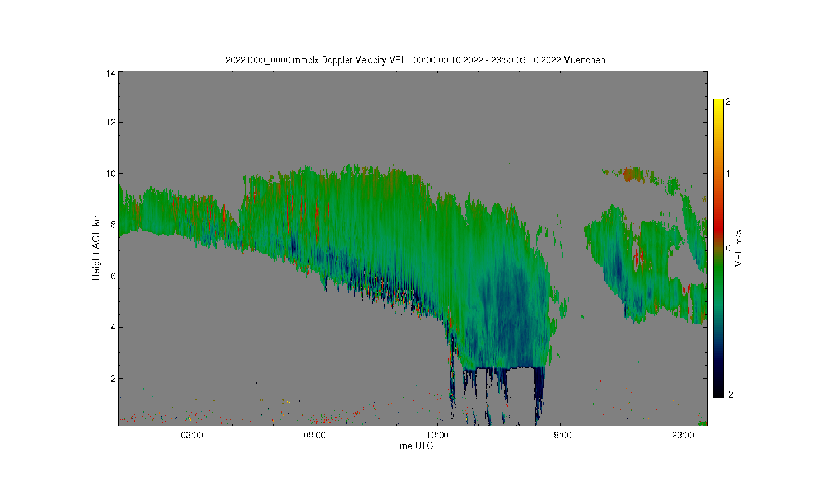Click the height axis label 10
Viewport: 840px width, 504px height.
(111, 174)
